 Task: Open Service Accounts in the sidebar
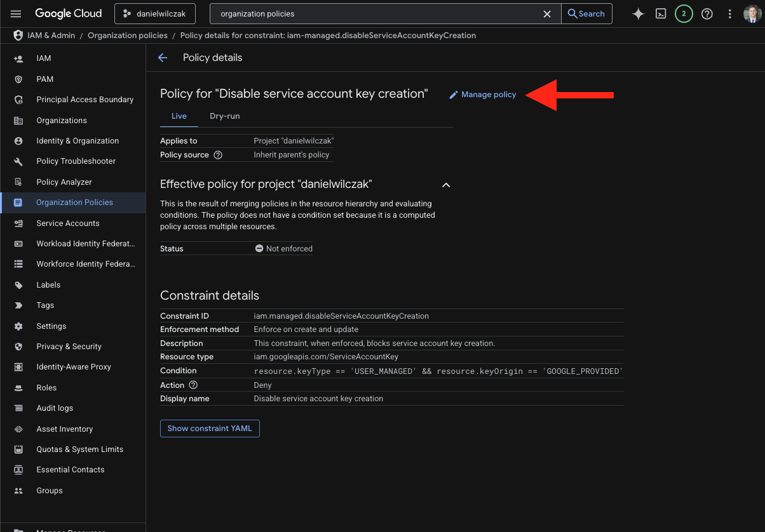pos(68,223)
